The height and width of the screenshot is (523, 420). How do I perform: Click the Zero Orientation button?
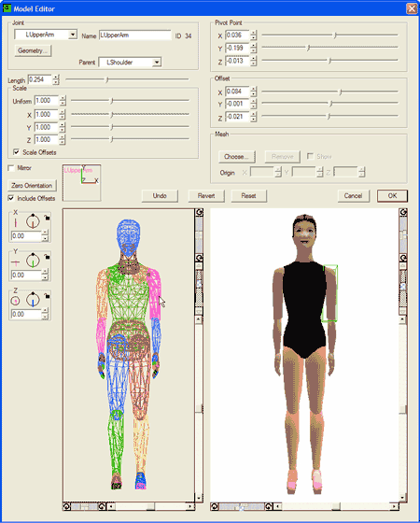click(x=32, y=186)
